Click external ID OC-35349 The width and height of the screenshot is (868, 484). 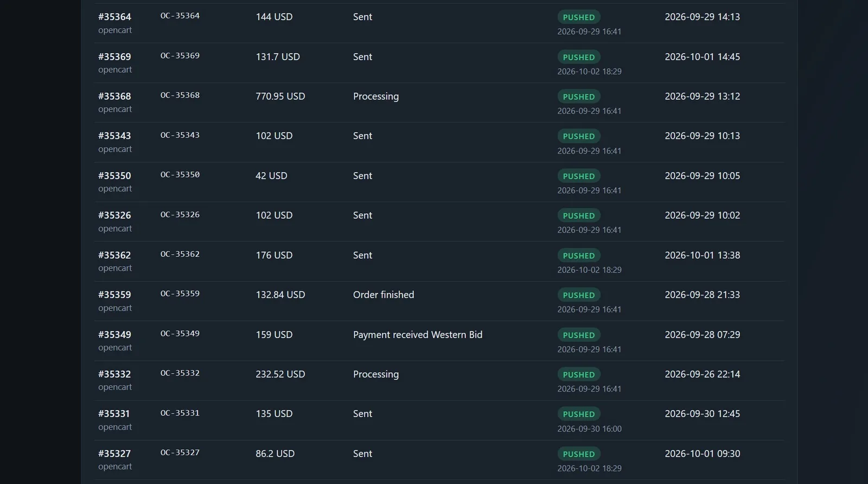point(180,333)
